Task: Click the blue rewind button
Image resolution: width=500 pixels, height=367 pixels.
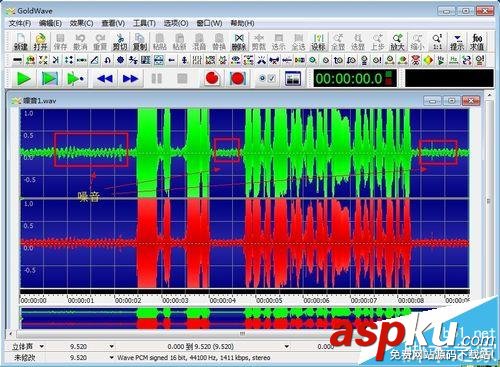Action: click(x=105, y=79)
